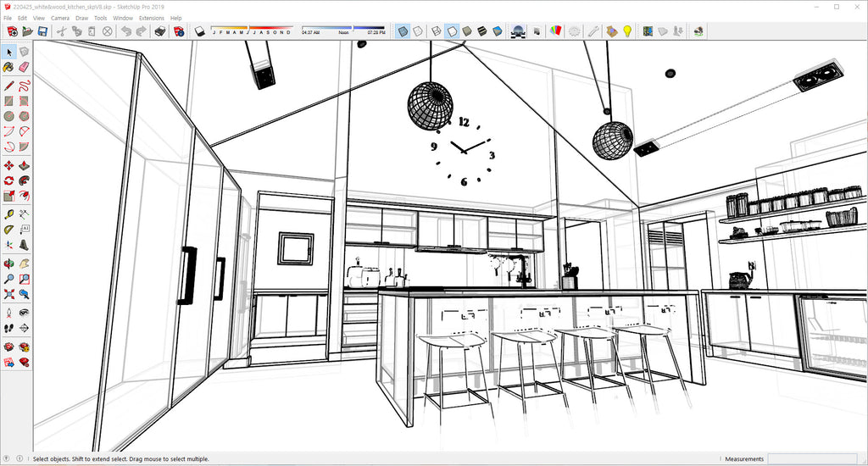Screen dimensions: 868x466
Task: Adjust the shadow time-of-day slider
Action: (x=343, y=28)
